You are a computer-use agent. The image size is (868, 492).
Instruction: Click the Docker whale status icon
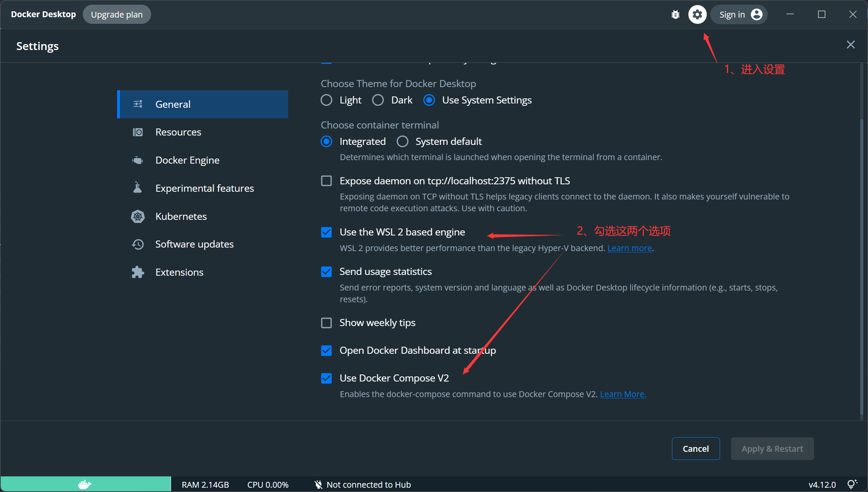click(x=85, y=485)
